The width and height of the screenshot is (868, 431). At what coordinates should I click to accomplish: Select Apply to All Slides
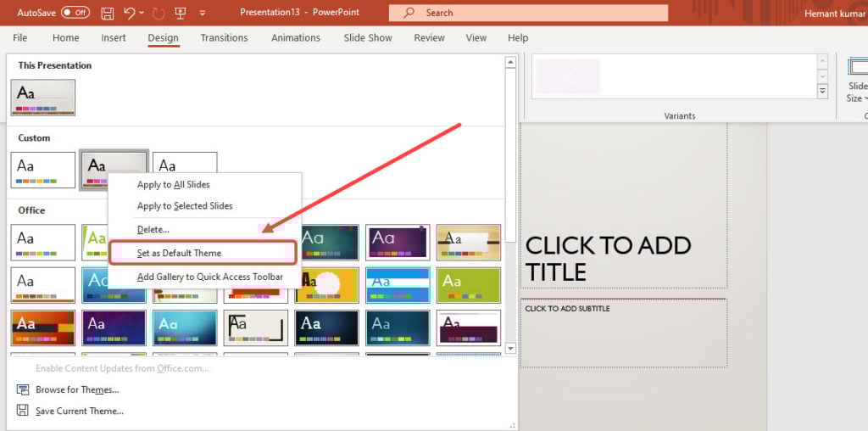[x=173, y=184]
